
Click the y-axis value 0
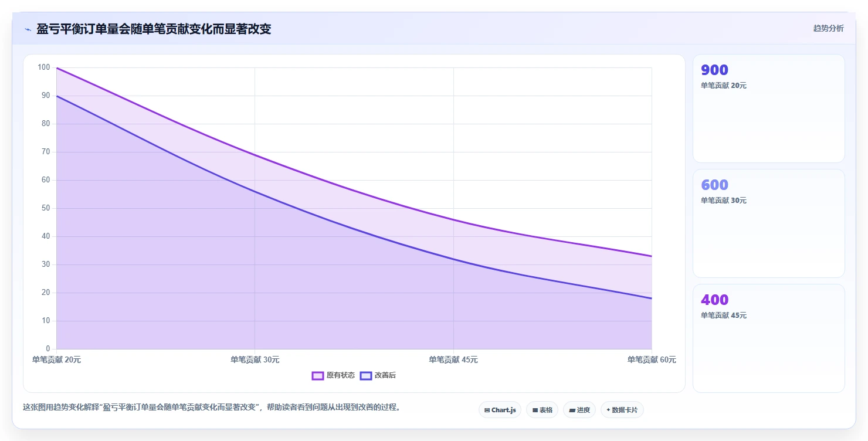(x=48, y=349)
